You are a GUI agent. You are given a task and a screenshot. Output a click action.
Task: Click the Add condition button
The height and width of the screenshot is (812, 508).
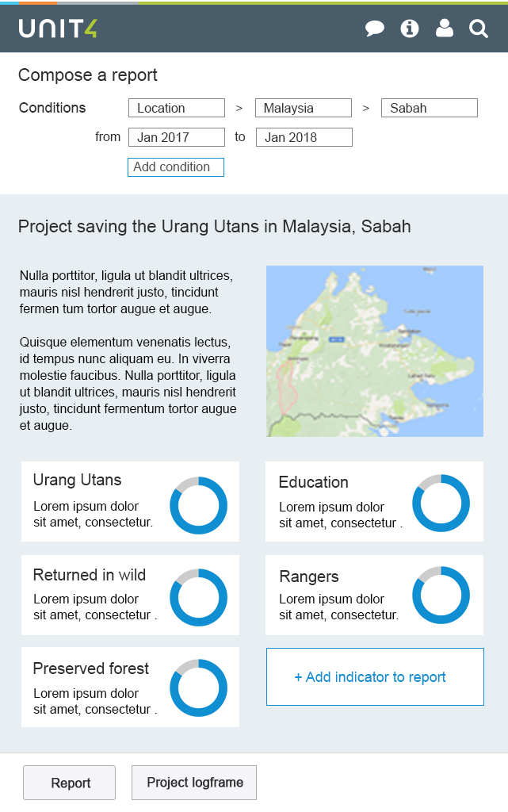tap(176, 167)
